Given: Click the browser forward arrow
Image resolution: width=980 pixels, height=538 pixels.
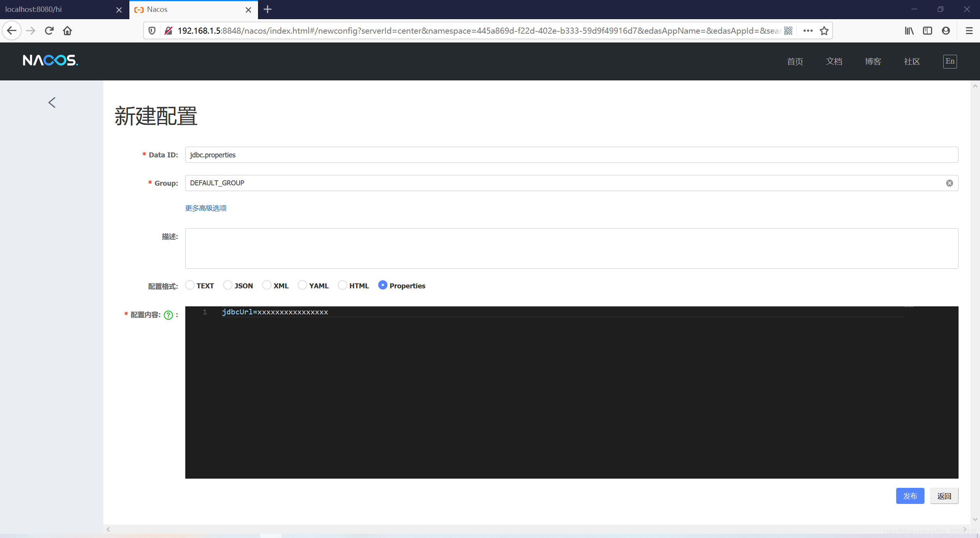Looking at the screenshot, I should point(31,31).
